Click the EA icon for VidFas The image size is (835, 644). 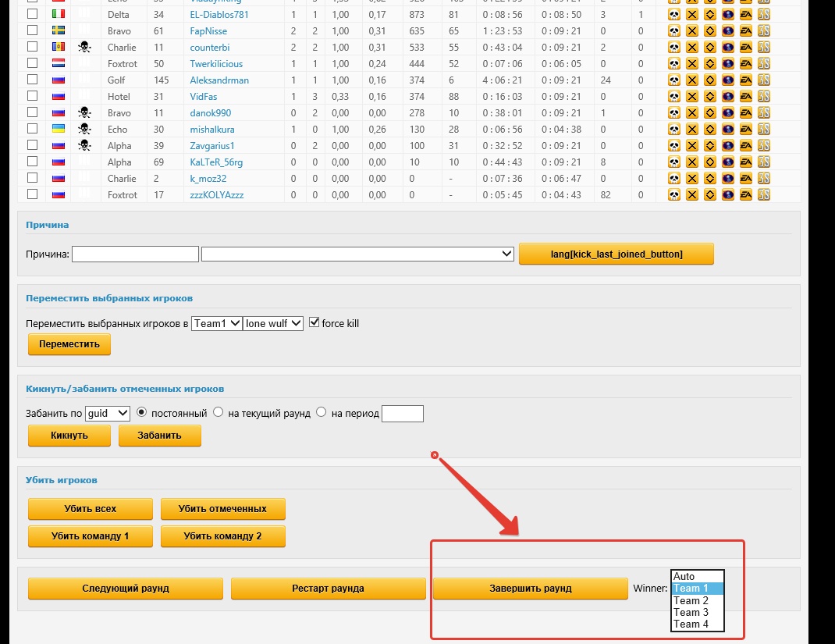point(746,97)
